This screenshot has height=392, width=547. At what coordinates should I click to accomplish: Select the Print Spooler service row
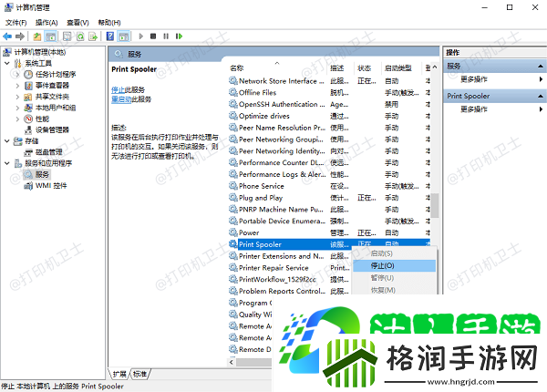click(329, 244)
